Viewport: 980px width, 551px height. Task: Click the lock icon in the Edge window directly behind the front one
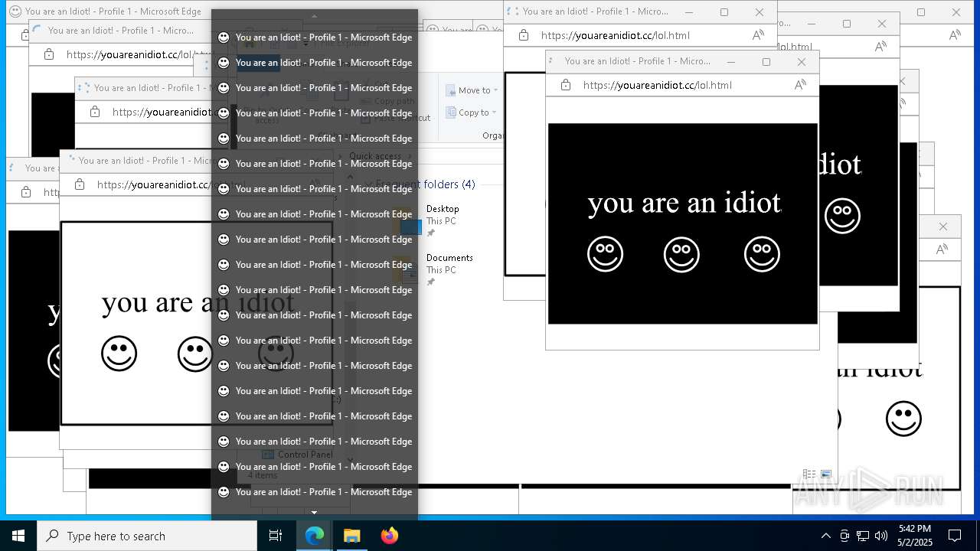tap(524, 35)
